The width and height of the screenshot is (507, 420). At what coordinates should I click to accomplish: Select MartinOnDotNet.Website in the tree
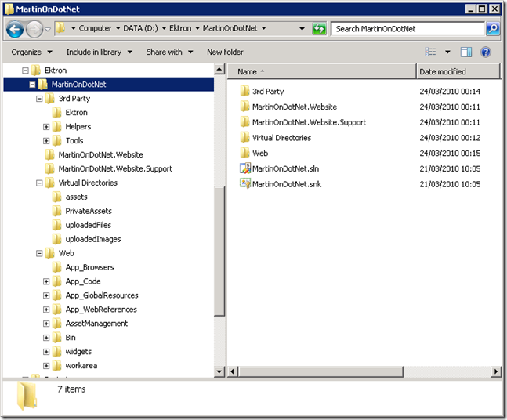coord(94,155)
